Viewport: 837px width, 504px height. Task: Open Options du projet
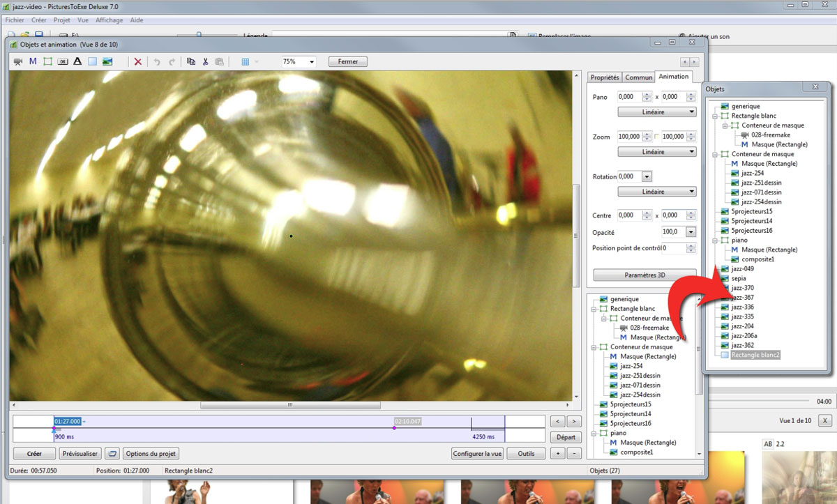coord(151,454)
